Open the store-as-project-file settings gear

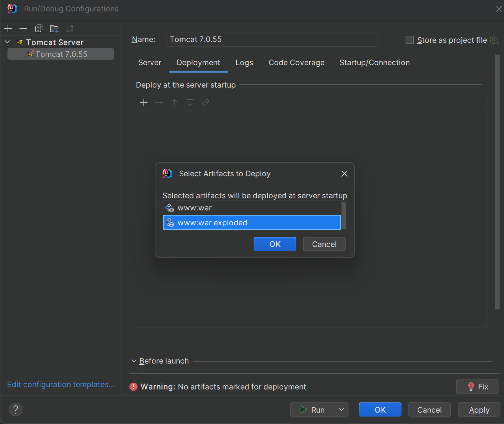494,40
